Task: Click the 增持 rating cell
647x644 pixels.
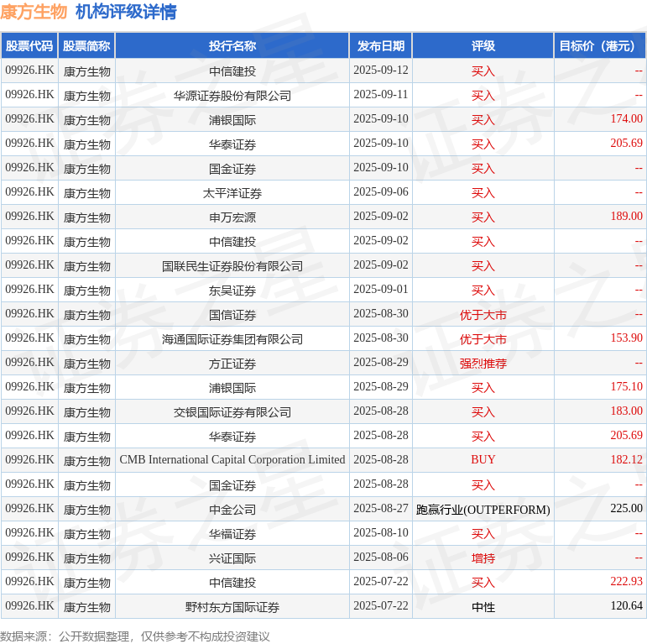Action: 483,558
